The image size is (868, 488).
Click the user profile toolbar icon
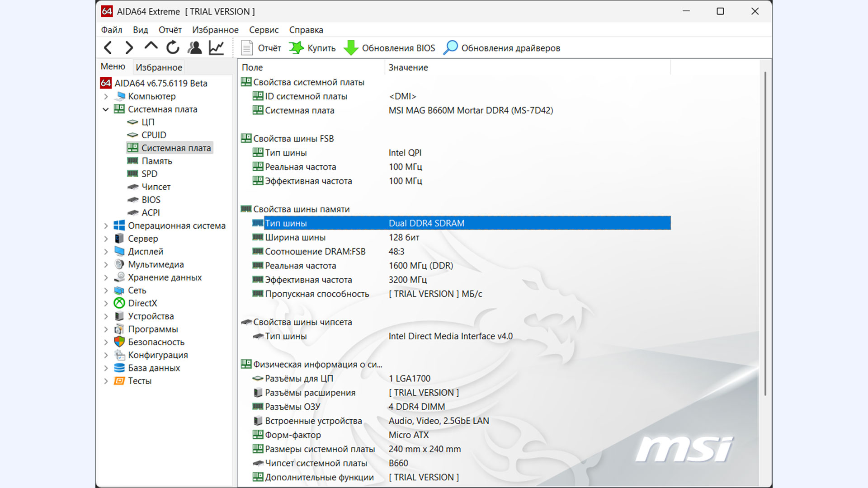(195, 47)
